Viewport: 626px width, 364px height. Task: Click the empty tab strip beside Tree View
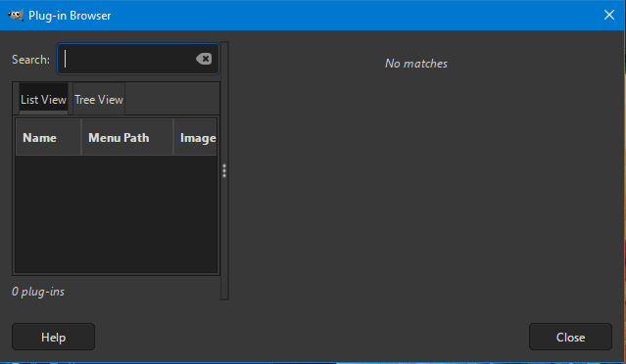pyautogui.click(x=172, y=99)
